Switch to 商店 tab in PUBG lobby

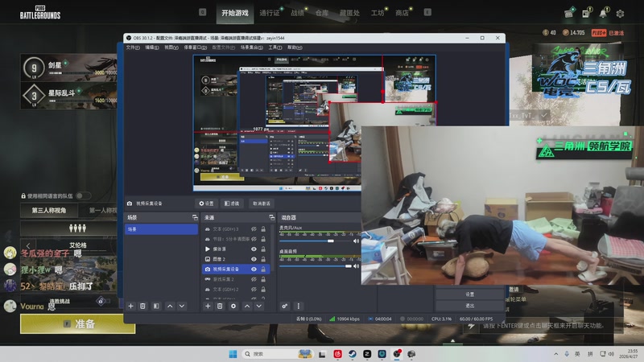tap(402, 13)
